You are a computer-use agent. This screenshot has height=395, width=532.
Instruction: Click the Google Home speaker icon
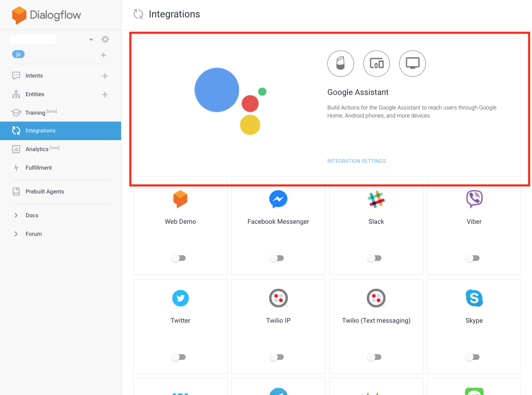(x=341, y=63)
